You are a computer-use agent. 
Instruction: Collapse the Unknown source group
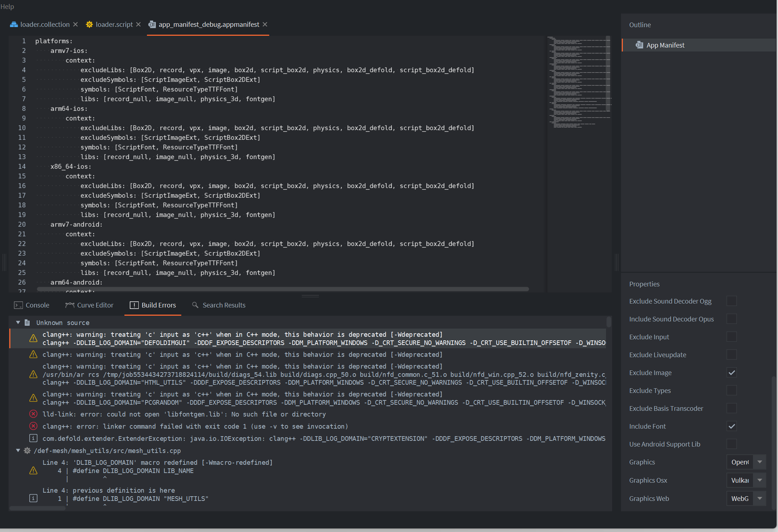(x=18, y=322)
